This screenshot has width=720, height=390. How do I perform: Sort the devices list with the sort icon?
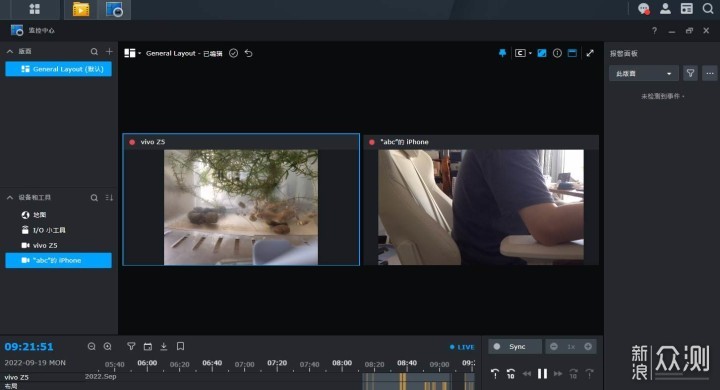coord(109,198)
